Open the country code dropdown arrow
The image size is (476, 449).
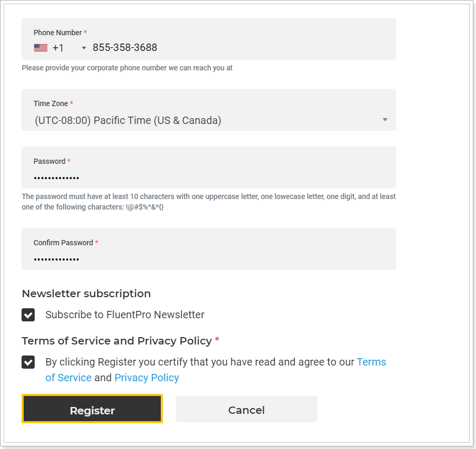pos(84,48)
